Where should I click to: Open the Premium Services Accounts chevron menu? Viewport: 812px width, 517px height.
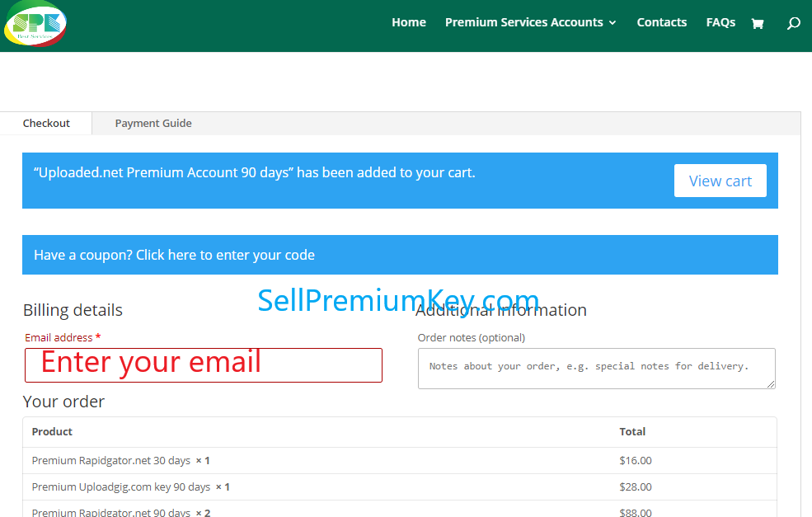point(612,22)
